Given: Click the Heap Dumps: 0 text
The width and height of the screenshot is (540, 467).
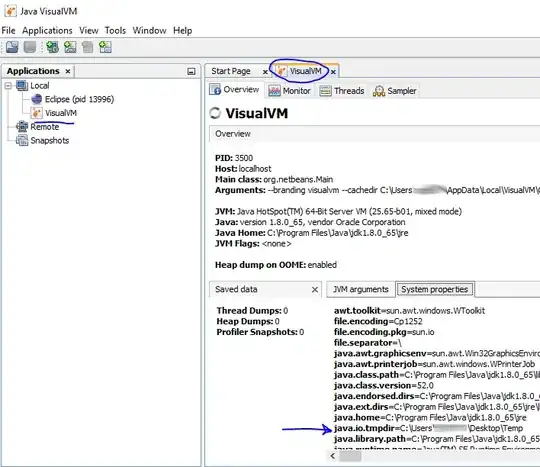Looking at the screenshot, I should pos(248,321).
